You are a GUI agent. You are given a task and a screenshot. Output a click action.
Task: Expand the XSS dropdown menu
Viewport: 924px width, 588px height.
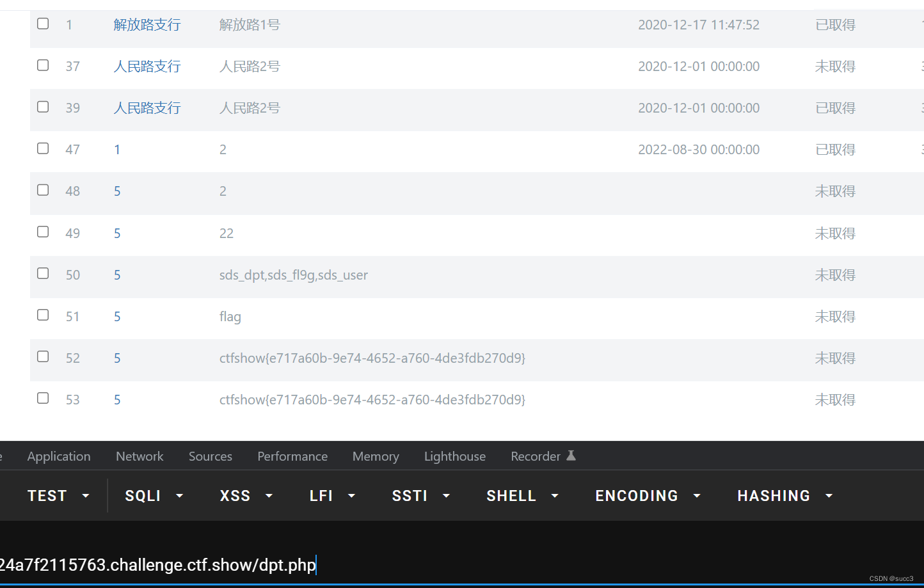click(x=246, y=496)
